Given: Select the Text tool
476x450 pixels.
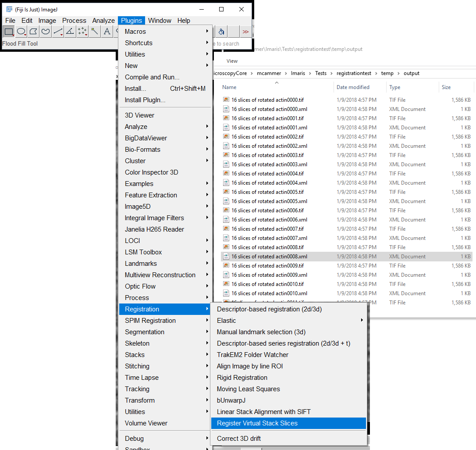Looking at the screenshot, I should pyautogui.click(x=107, y=32).
